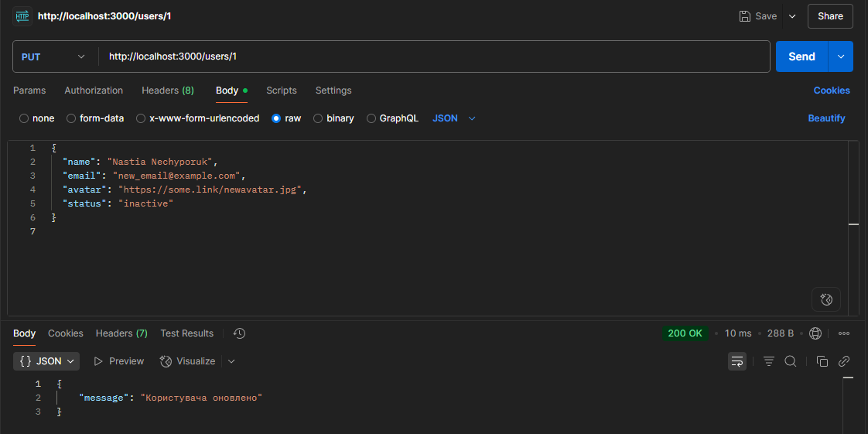Click the Cookies link
The image size is (868, 434).
click(832, 91)
